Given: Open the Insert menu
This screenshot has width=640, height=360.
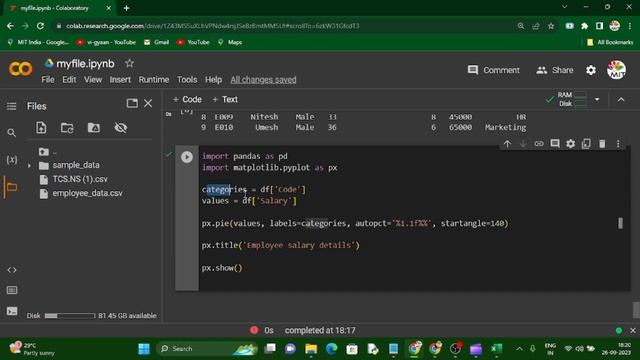Looking at the screenshot, I should coord(120,80).
